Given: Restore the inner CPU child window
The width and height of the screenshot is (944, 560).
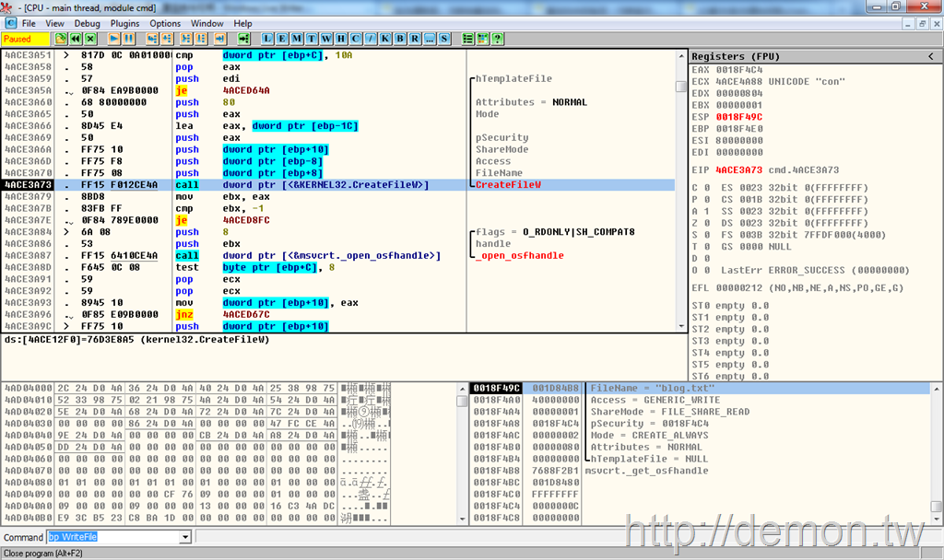Looking at the screenshot, I should [x=922, y=23].
